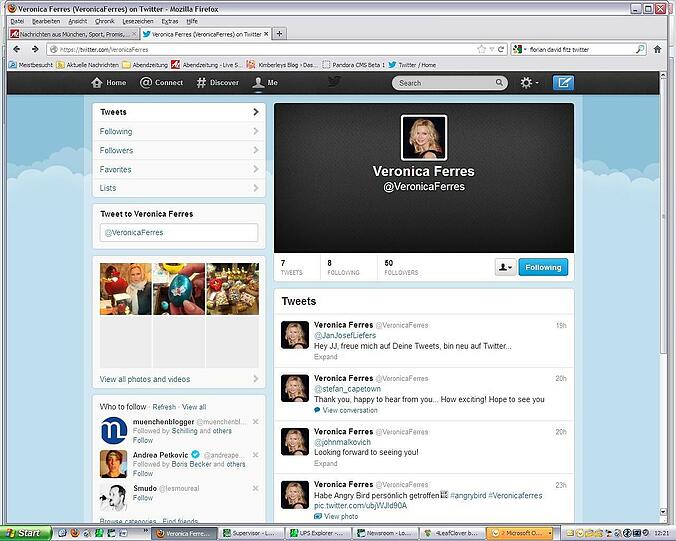Click the @johnmalkovich mention
Image resolution: width=676 pixels, height=541 pixels.
pos(342,442)
